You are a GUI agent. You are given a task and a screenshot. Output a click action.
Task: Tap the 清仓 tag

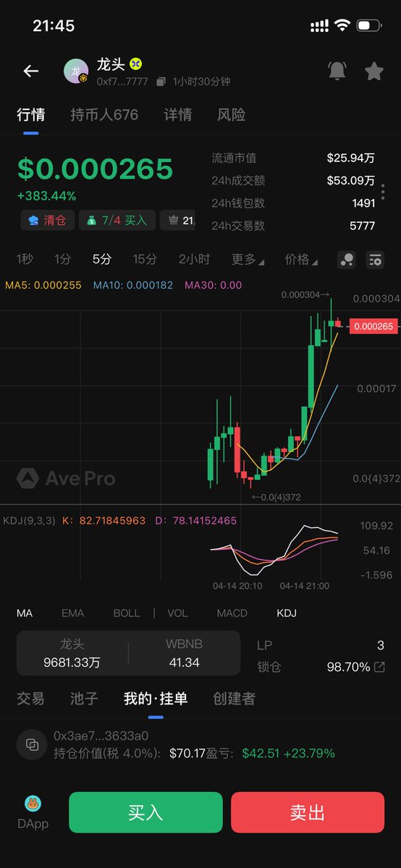click(48, 220)
